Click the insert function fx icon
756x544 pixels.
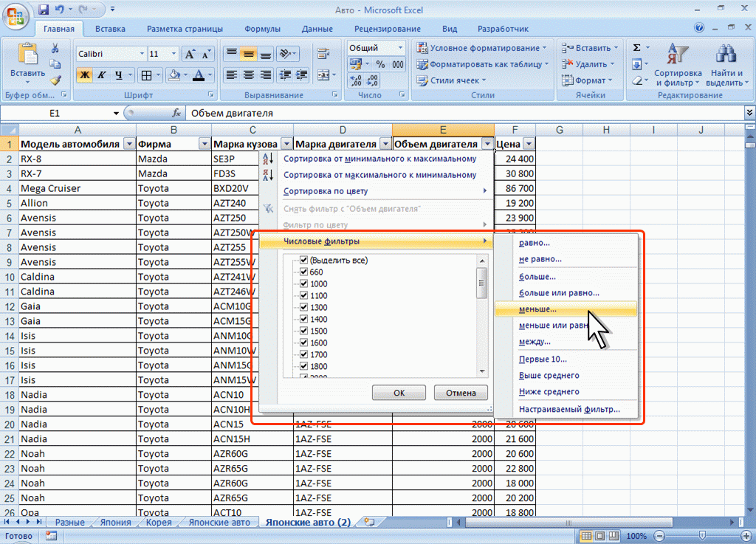[176, 113]
